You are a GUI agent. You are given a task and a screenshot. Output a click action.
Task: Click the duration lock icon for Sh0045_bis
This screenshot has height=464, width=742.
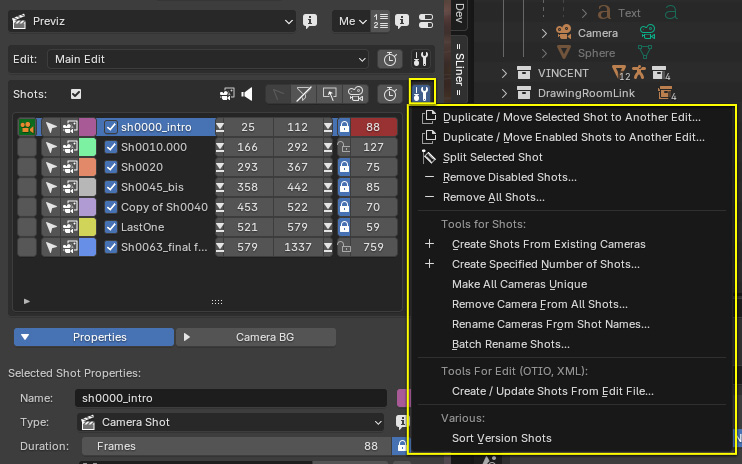(x=344, y=187)
